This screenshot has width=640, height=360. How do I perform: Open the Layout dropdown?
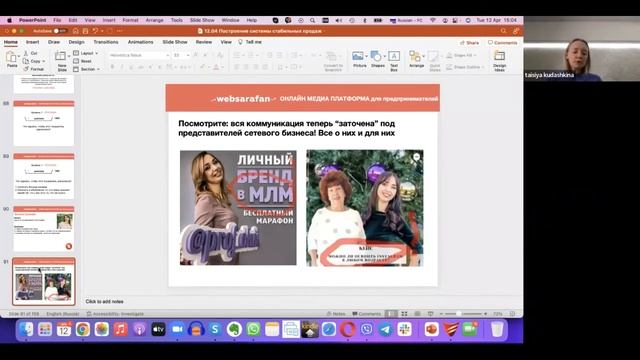pos(86,53)
